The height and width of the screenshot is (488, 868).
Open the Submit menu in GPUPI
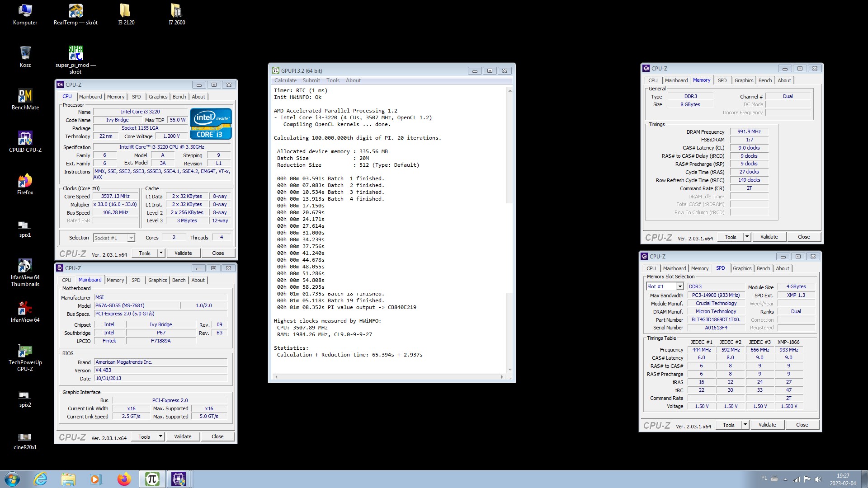click(311, 80)
